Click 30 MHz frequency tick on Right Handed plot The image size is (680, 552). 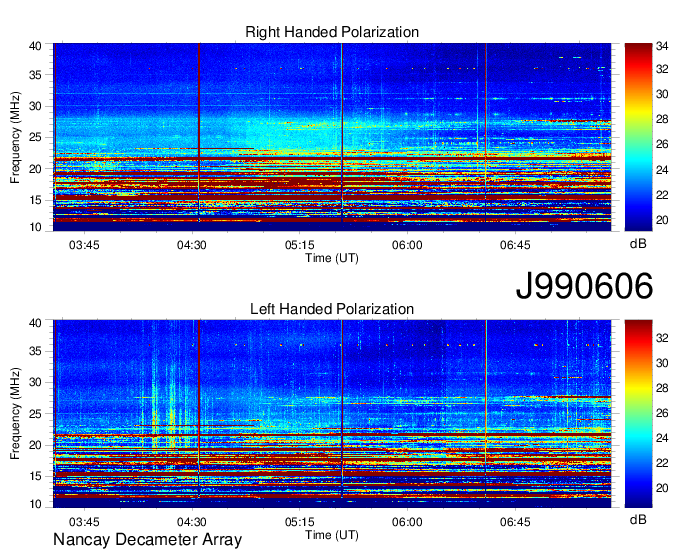pyautogui.click(x=36, y=106)
